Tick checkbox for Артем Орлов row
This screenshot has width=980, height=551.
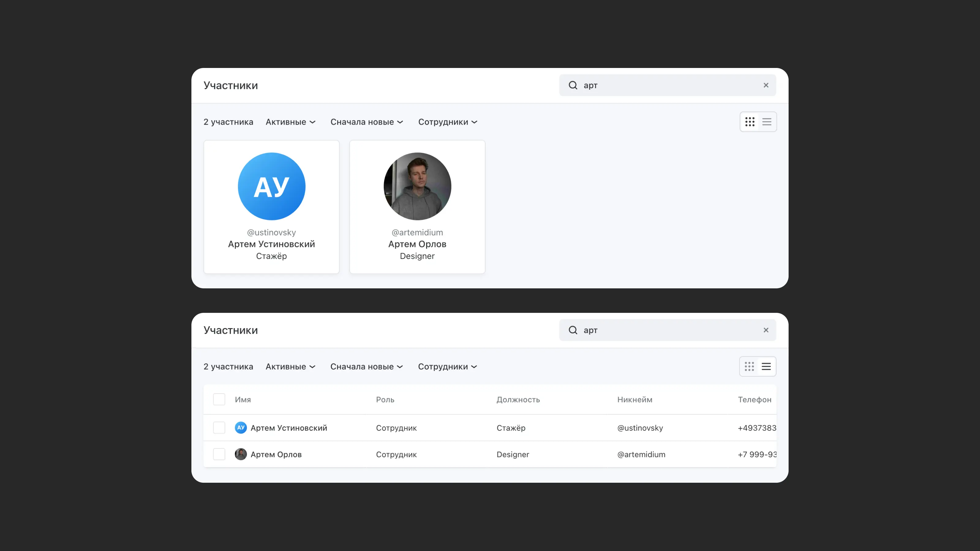[x=219, y=454]
